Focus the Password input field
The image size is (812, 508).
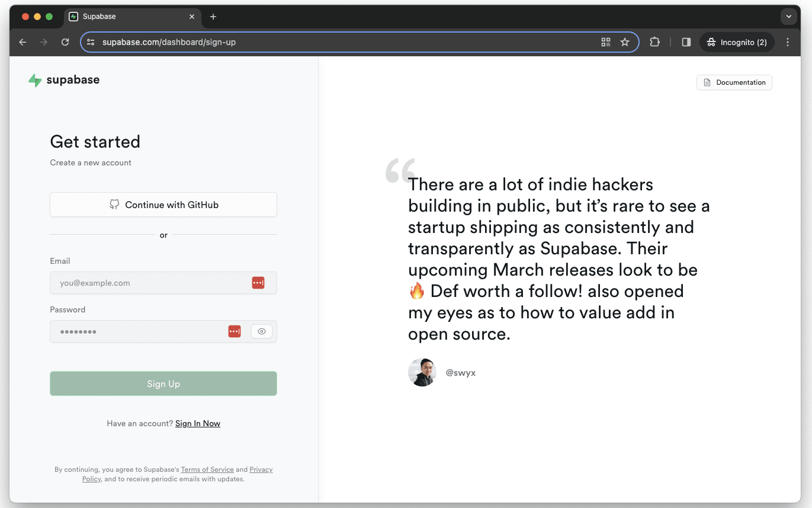(163, 331)
